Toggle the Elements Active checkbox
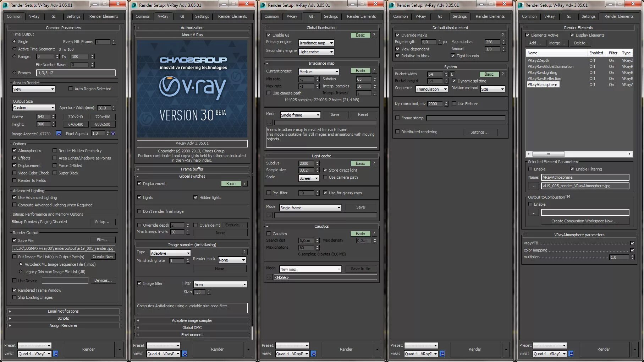This screenshot has height=362, width=644. 527,35
